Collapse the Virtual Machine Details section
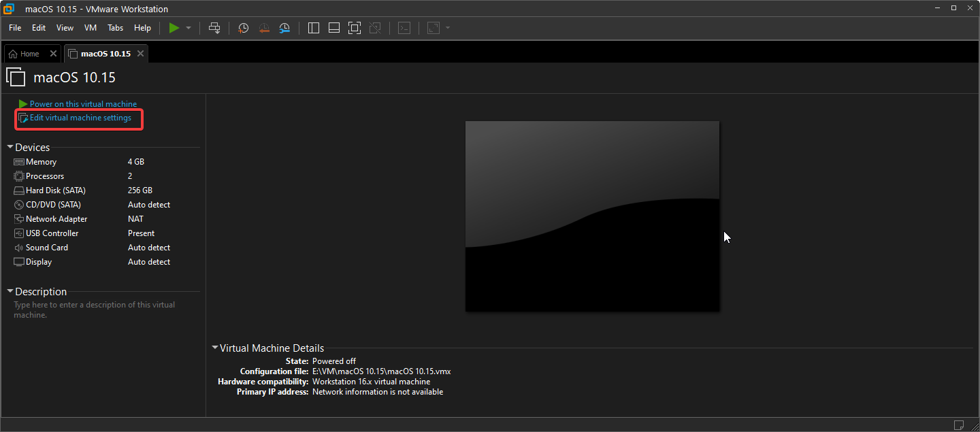Screen dimensions: 980x432 coord(215,348)
